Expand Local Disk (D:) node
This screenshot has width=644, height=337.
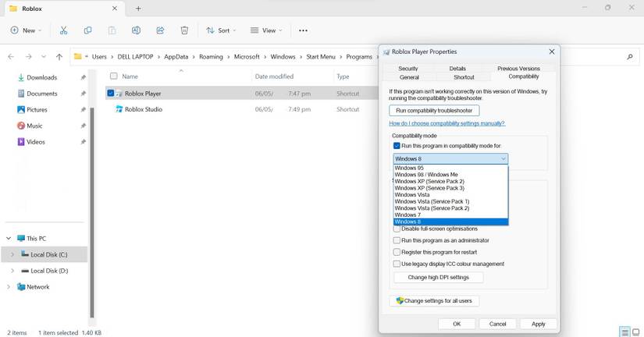tap(12, 271)
